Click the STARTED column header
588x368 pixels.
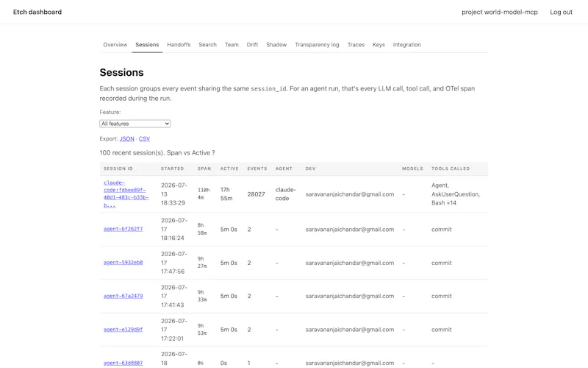point(173,169)
